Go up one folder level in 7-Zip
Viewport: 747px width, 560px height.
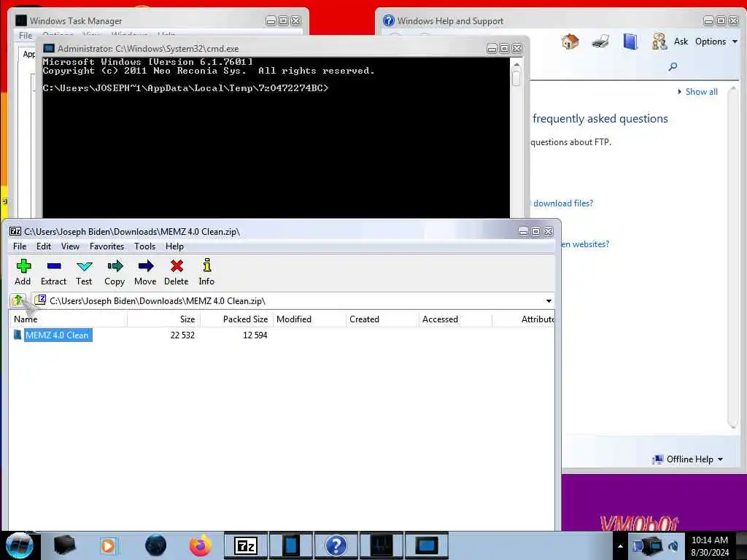click(18, 300)
